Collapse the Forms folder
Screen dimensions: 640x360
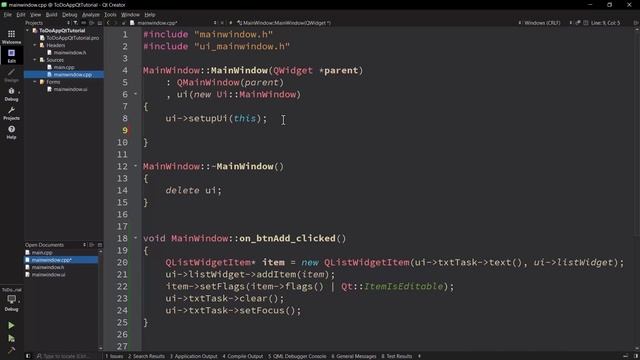pyautogui.click(x=35, y=82)
